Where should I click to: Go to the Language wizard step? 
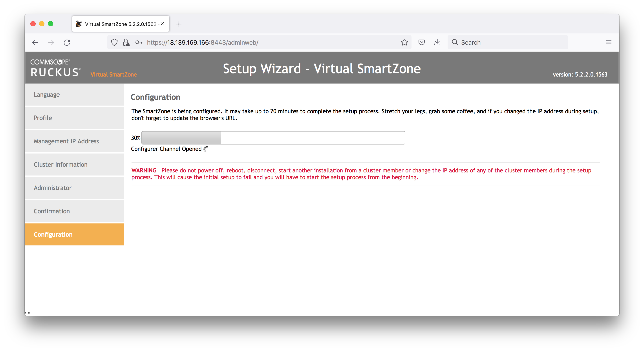pyautogui.click(x=75, y=95)
